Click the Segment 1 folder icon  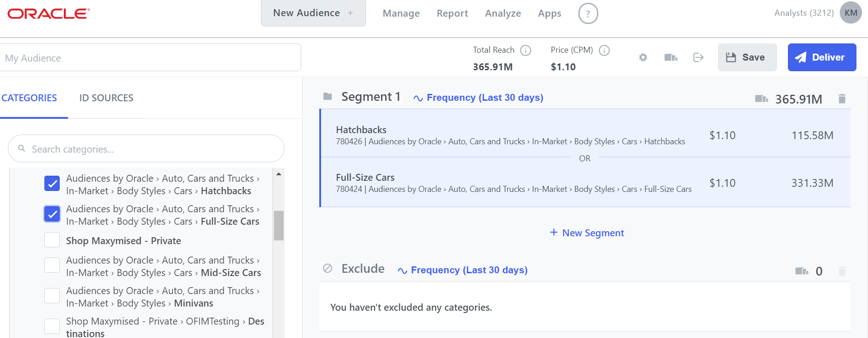tap(328, 97)
